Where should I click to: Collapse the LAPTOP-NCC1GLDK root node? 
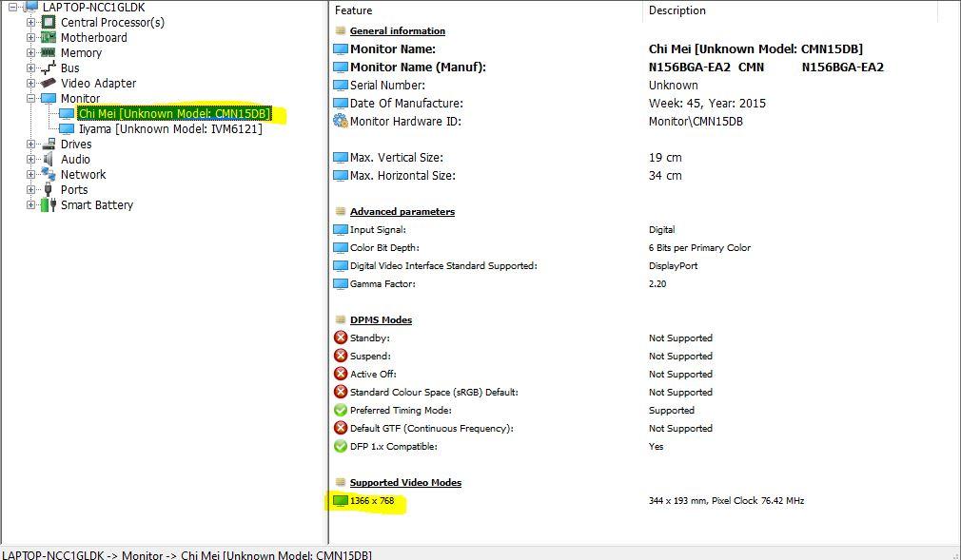click(13, 8)
